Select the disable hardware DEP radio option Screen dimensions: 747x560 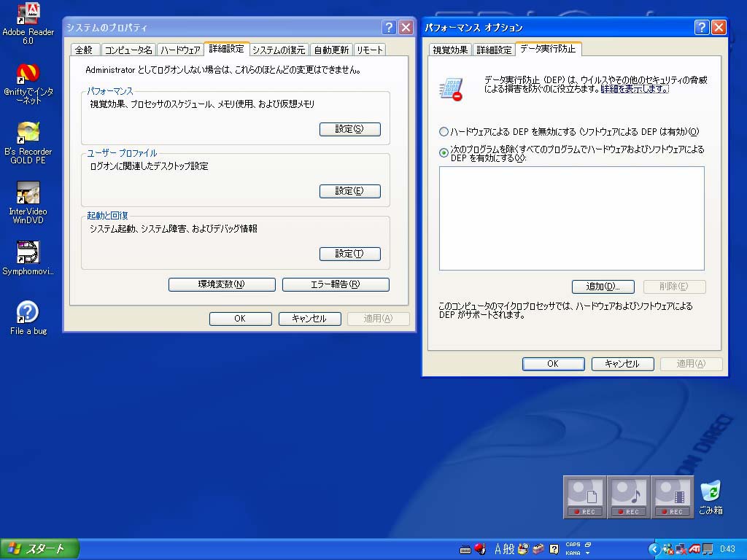(444, 132)
